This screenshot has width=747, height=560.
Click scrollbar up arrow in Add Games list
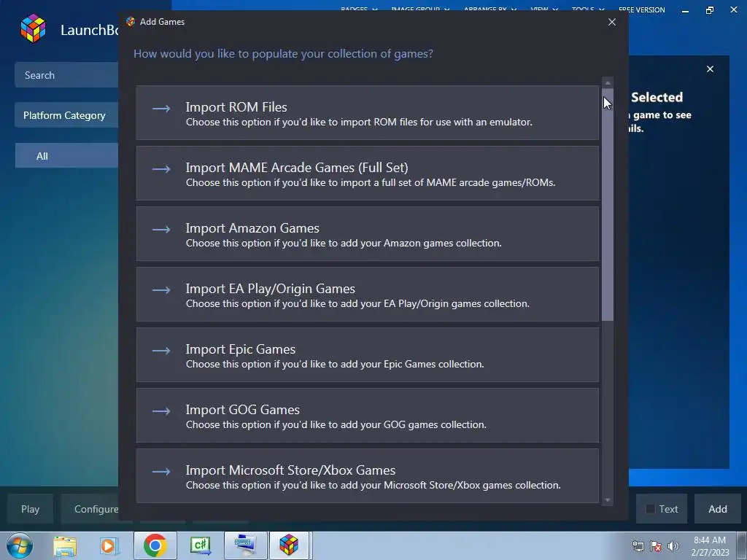(608, 83)
